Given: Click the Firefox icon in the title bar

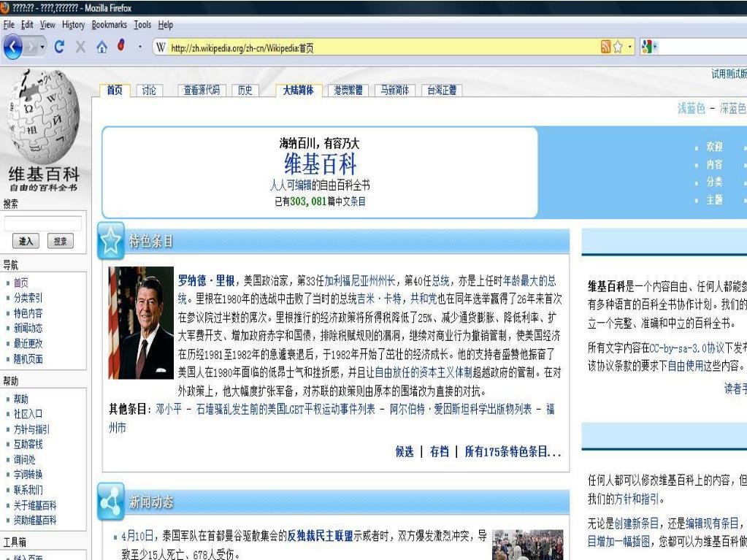Looking at the screenshot, I should click(5, 7).
